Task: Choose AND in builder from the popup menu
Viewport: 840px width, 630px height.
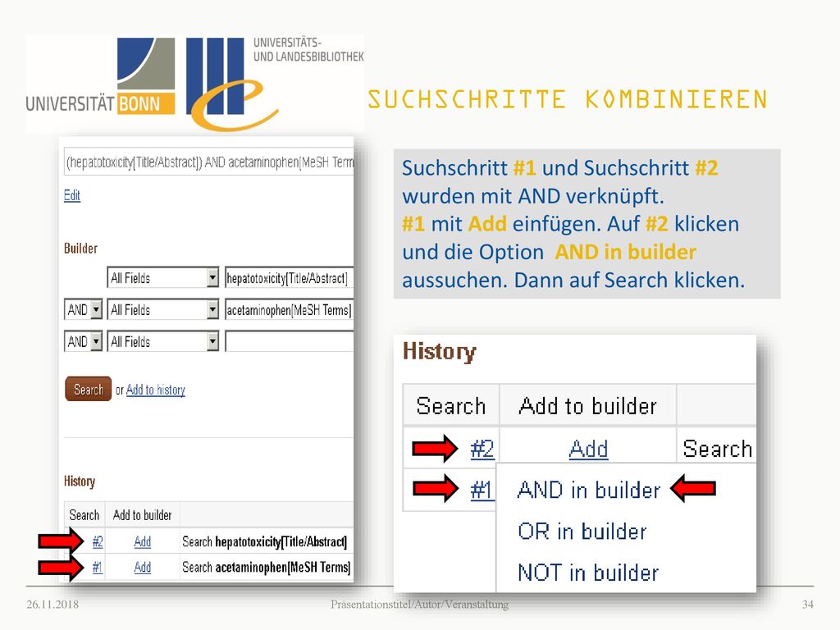Action: click(589, 491)
